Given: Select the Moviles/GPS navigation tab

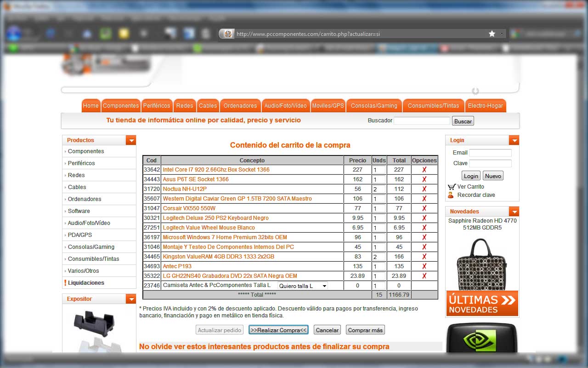Looking at the screenshot, I should tap(328, 106).
